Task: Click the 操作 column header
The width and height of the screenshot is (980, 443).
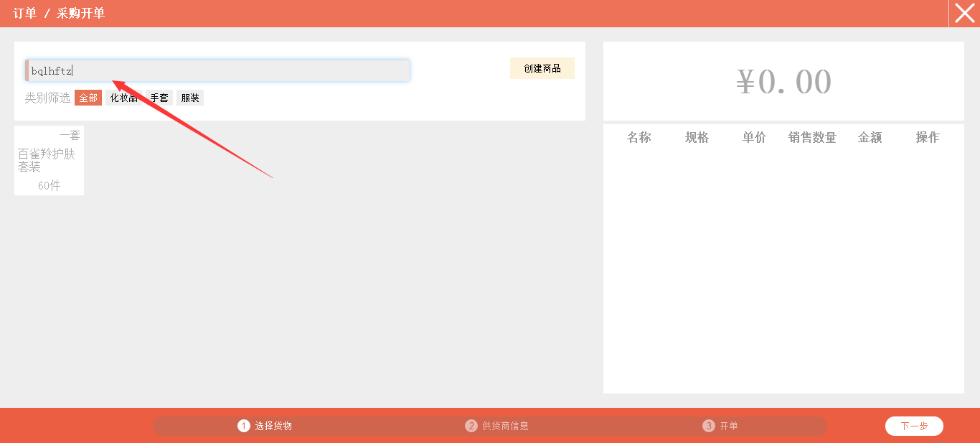Action: pos(927,138)
